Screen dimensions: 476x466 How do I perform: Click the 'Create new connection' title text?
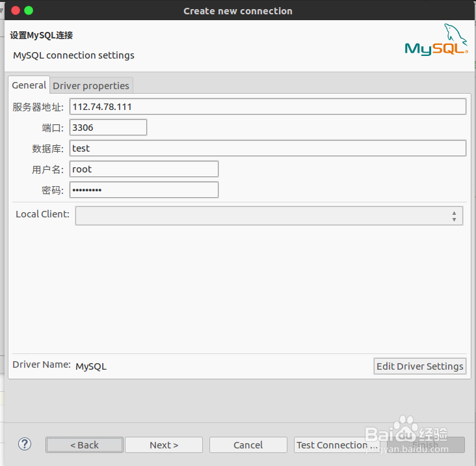pyautogui.click(x=238, y=11)
